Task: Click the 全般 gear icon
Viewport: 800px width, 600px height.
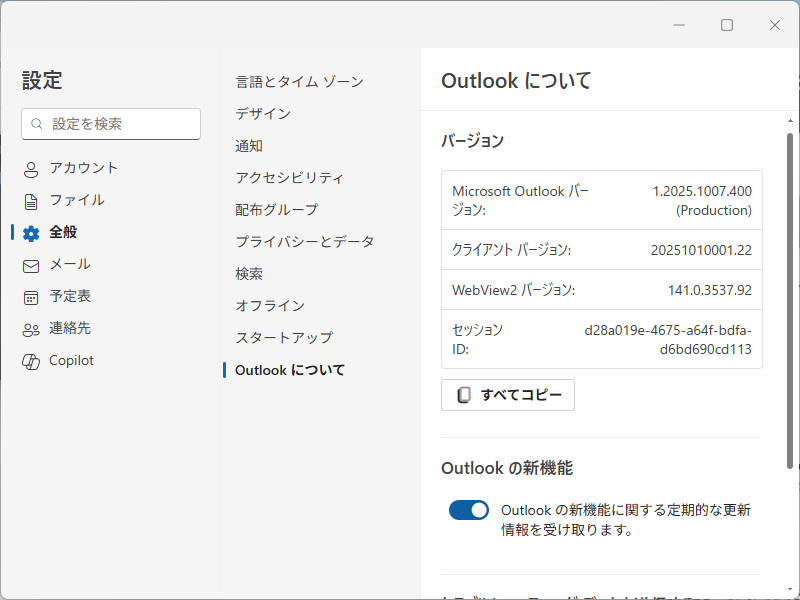Action: click(x=31, y=233)
